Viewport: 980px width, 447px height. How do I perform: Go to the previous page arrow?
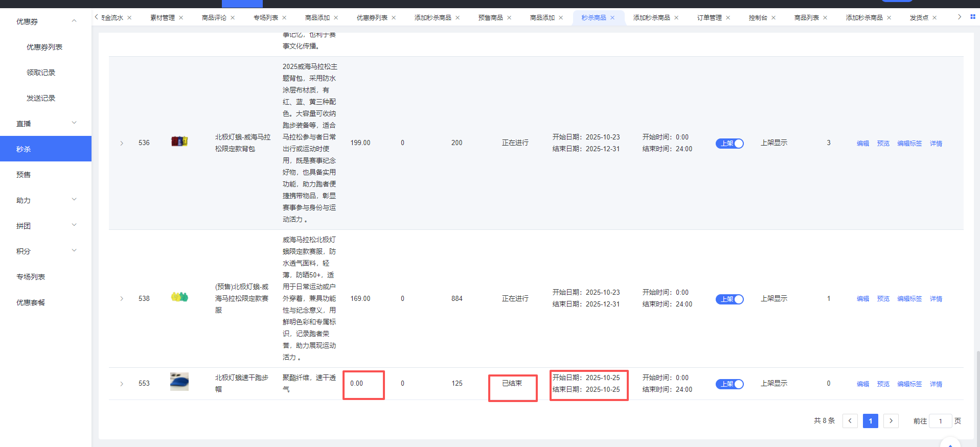pos(850,421)
